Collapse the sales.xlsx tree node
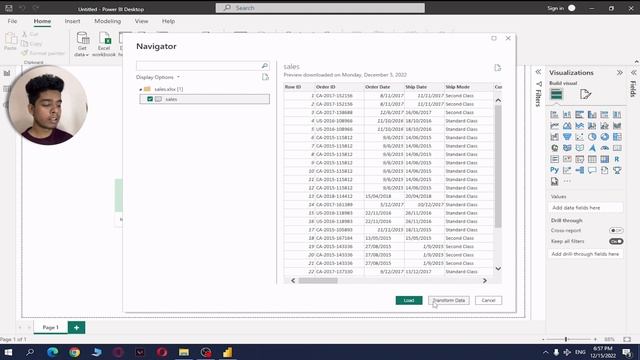The image size is (640, 360). [140, 89]
